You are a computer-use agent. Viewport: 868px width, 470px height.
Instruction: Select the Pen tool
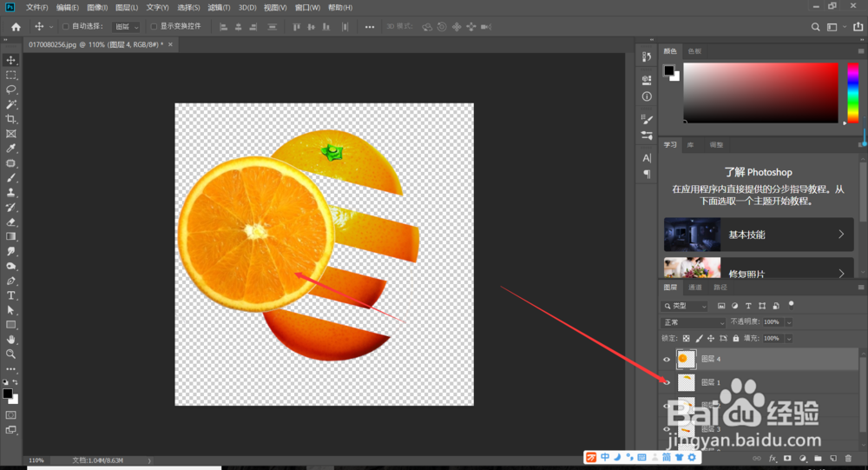click(10, 281)
